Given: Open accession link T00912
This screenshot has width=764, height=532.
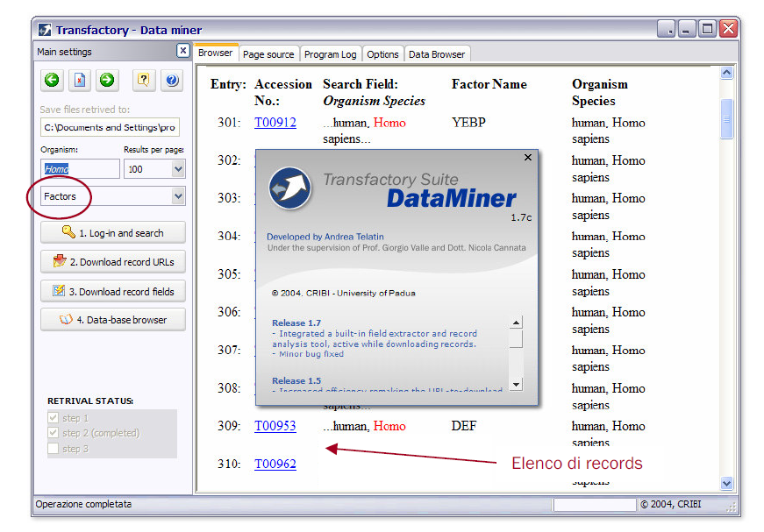Looking at the screenshot, I should 275,122.
